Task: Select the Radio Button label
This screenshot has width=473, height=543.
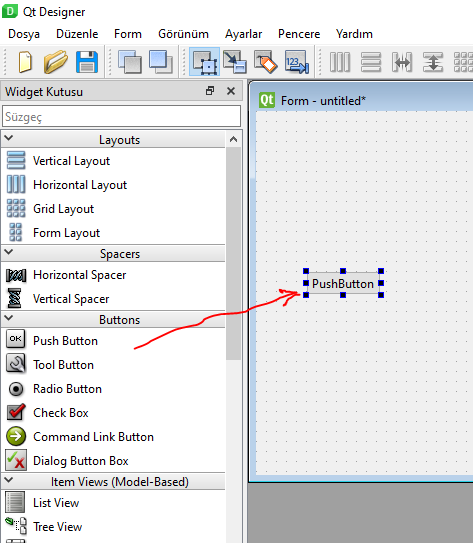Action: (x=68, y=389)
